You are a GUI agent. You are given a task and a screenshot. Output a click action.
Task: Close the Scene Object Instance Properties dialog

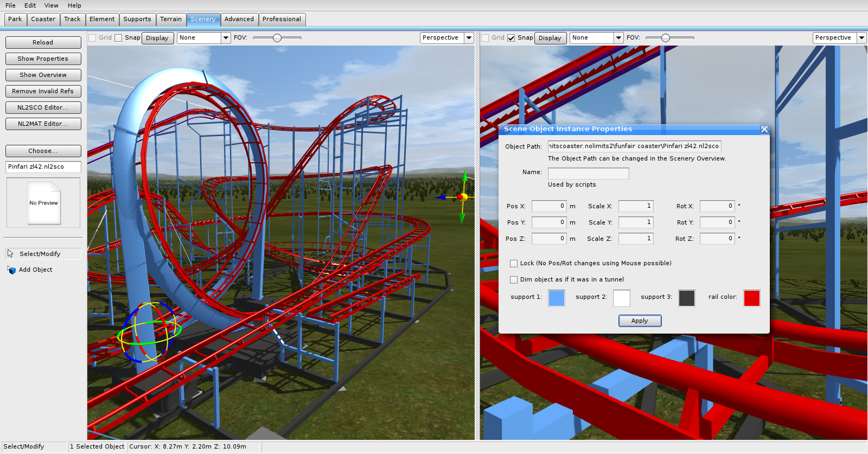764,129
